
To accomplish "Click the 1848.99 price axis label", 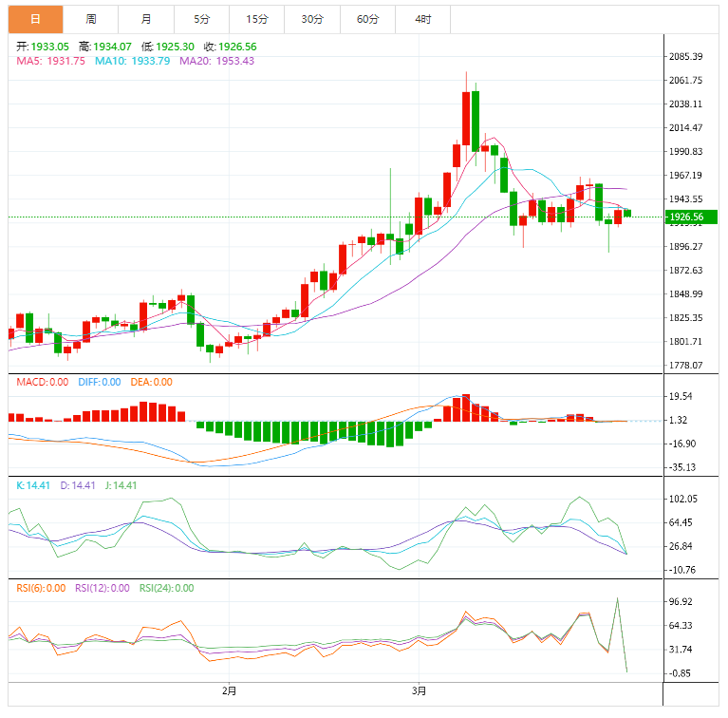I will (x=685, y=294).
